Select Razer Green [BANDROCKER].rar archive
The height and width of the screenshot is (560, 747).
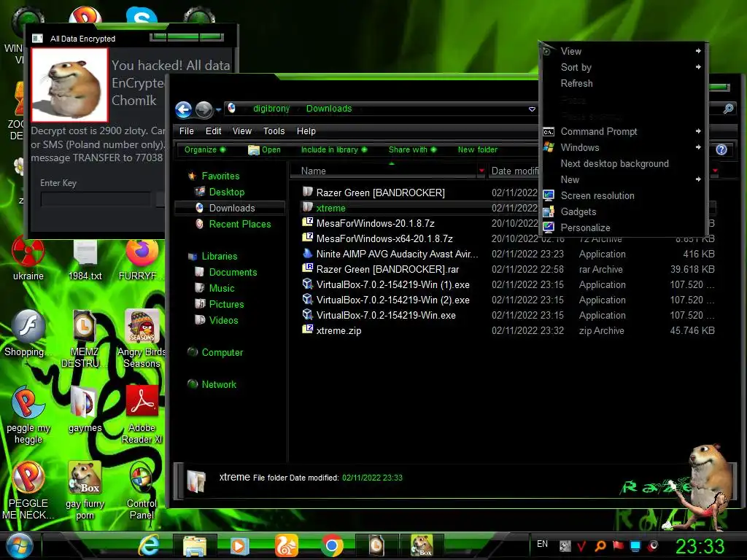pyautogui.click(x=387, y=270)
